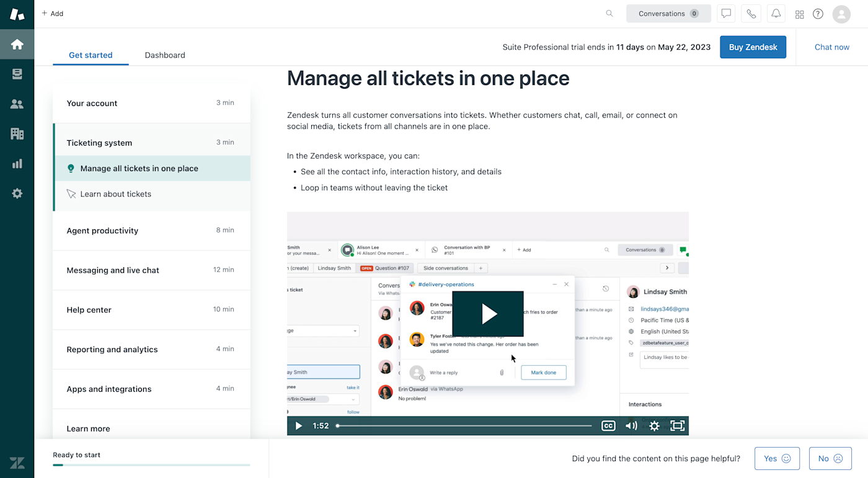Click the Add button in top bar
This screenshot has width=868, height=478.
(53, 14)
